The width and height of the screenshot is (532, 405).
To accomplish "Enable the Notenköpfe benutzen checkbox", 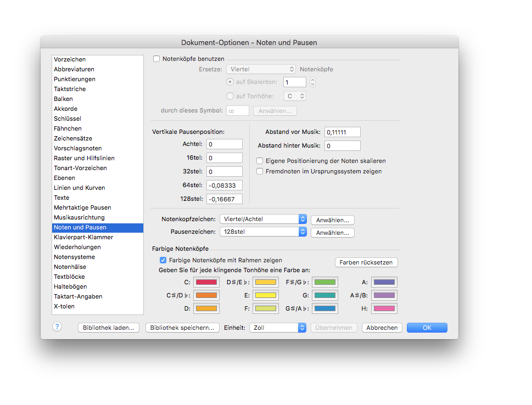I will click(156, 59).
